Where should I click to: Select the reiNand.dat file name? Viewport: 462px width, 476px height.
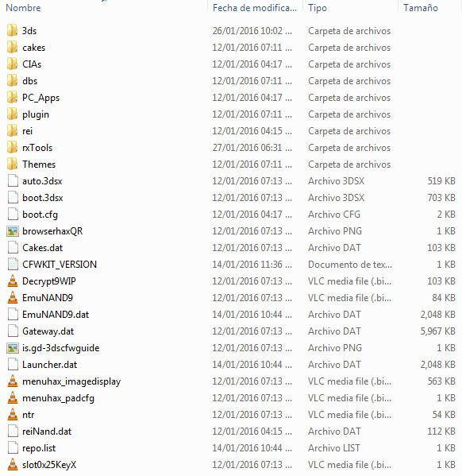(x=47, y=431)
